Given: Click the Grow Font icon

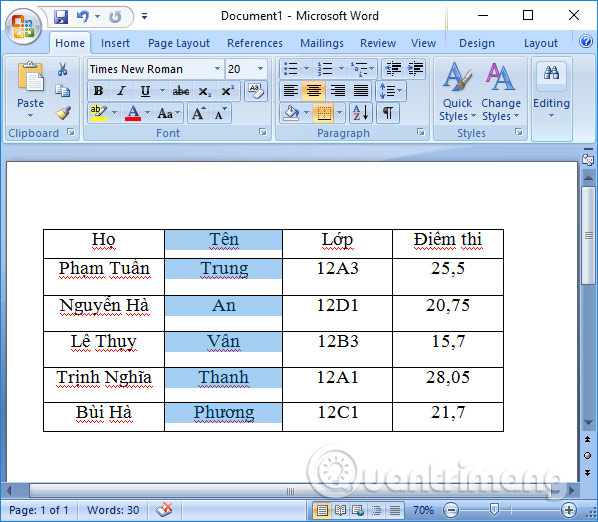Looking at the screenshot, I should [199, 113].
